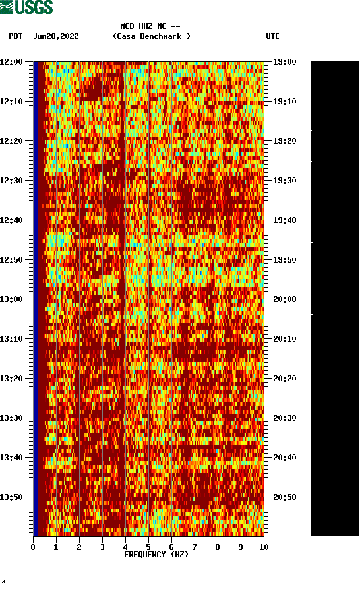
Task: Click the 12:10 PDT time label
Action: [x=12, y=102]
